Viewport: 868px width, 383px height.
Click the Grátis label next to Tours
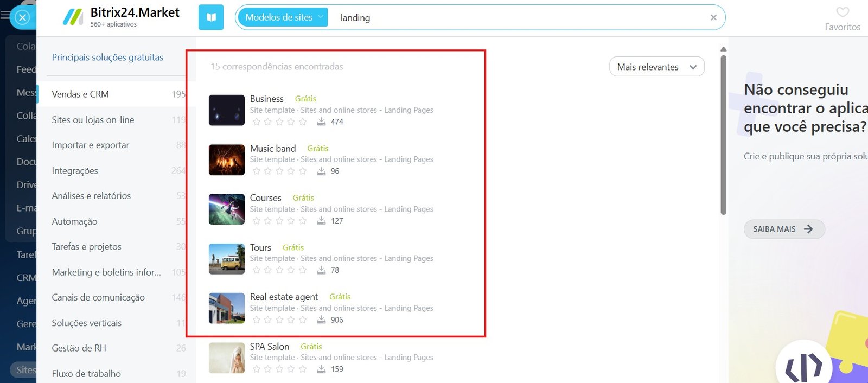point(293,247)
